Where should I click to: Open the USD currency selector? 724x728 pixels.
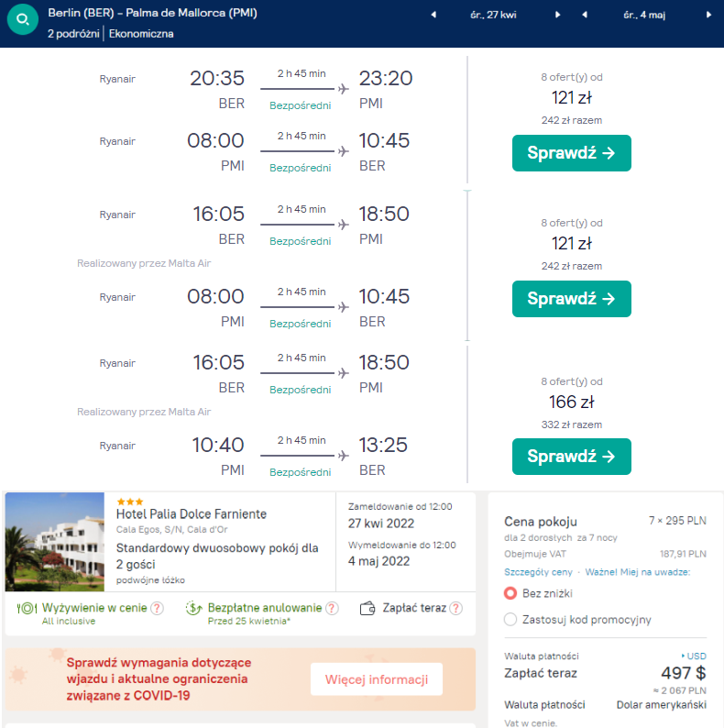click(693, 656)
